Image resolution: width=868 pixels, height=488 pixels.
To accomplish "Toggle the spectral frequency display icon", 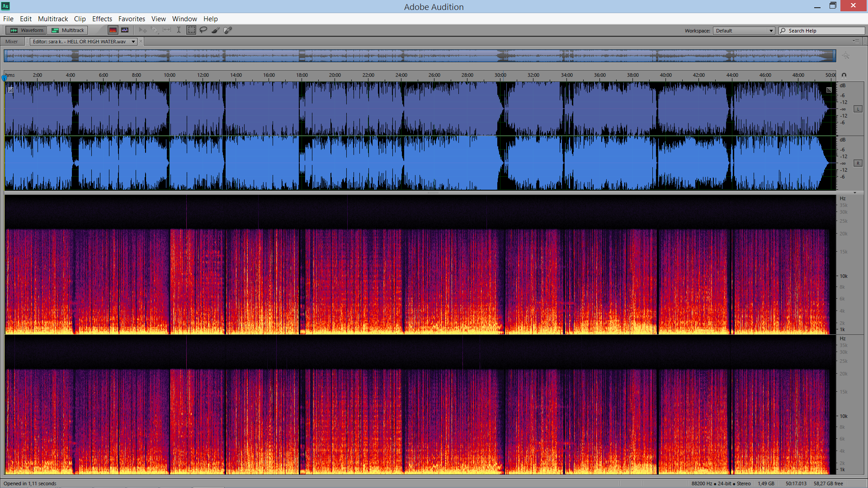I will [x=113, y=30].
